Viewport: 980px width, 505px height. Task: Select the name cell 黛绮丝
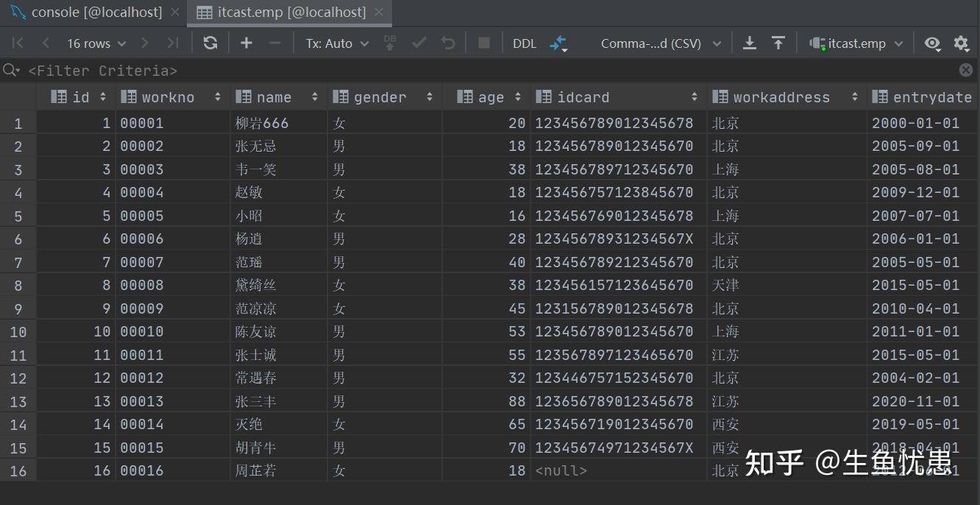279,285
